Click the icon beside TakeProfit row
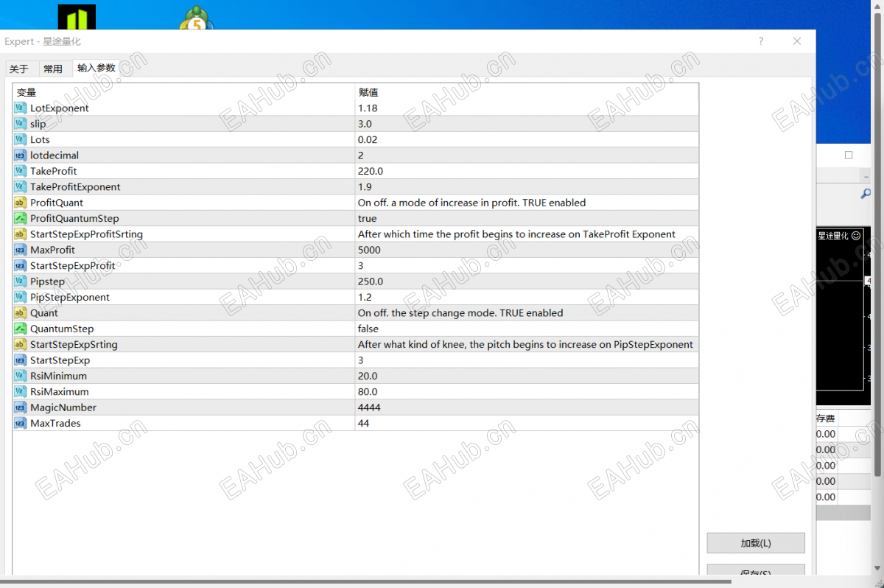Screen dimensions: 884x588 coord(21,171)
